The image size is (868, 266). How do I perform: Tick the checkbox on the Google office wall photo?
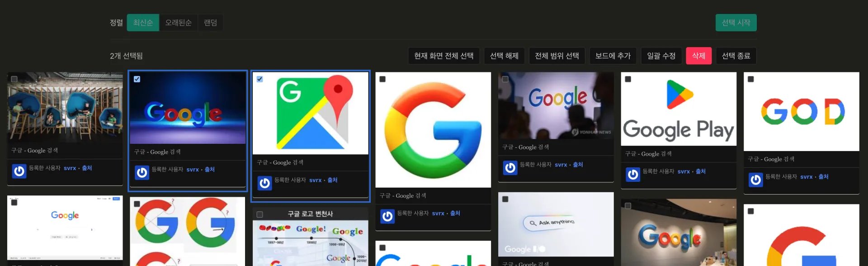pos(628,206)
